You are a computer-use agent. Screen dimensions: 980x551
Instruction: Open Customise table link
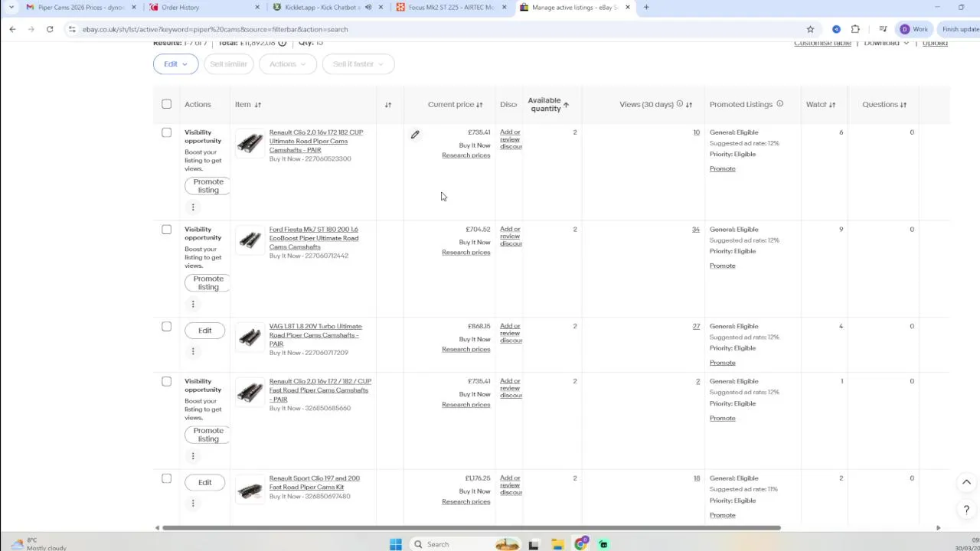click(822, 44)
